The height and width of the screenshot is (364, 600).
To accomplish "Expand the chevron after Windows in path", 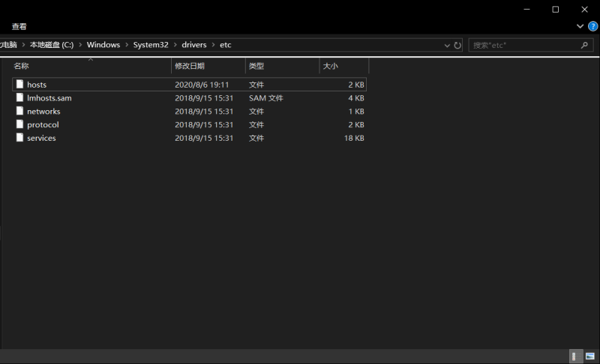I will click(127, 45).
